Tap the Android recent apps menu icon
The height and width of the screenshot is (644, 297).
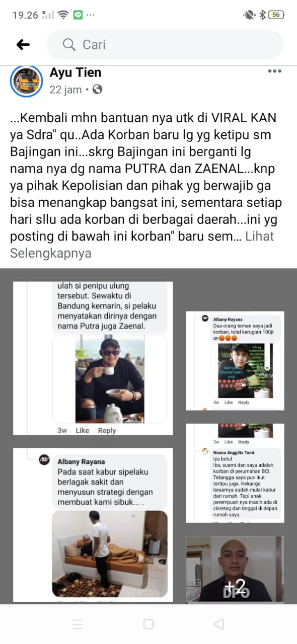click(x=78, y=624)
